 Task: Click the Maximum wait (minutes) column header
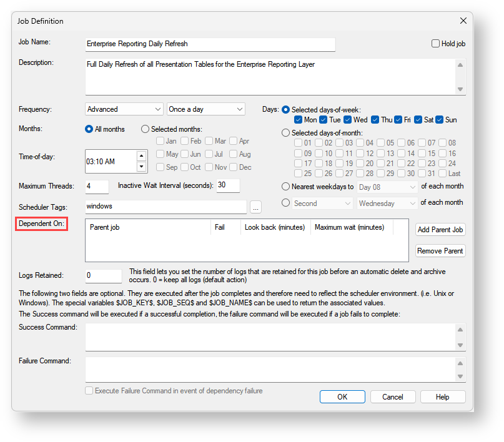click(352, 227)
